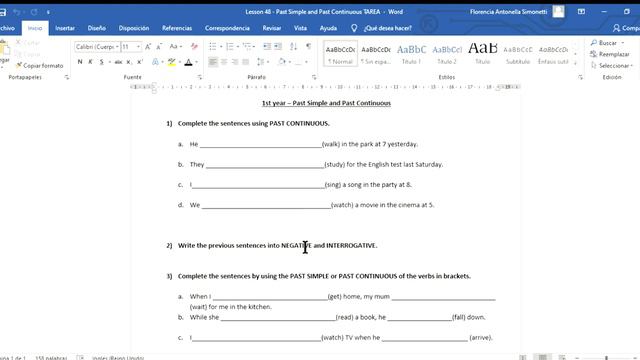Open the Revisar tab

[x=271, y=28]
